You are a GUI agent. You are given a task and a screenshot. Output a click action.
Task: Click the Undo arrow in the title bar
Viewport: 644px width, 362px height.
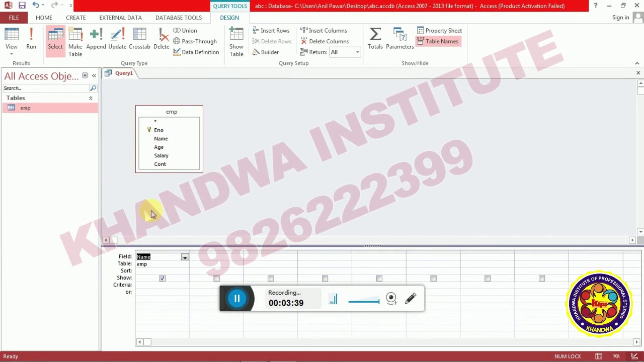click(35, 6)
